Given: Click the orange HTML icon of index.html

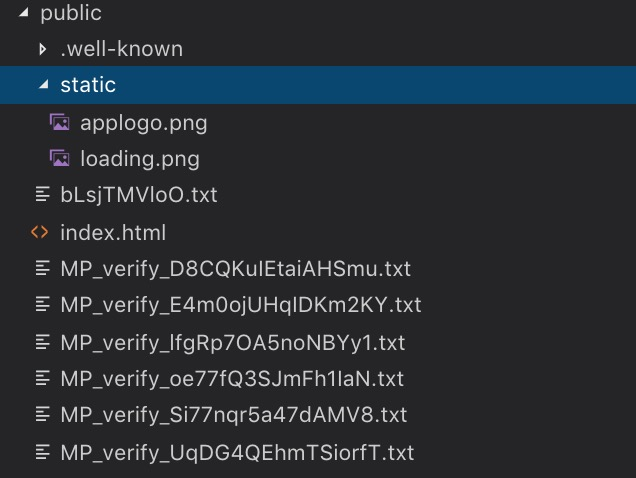Looking at the screenshot, I should tap(40, 232).
